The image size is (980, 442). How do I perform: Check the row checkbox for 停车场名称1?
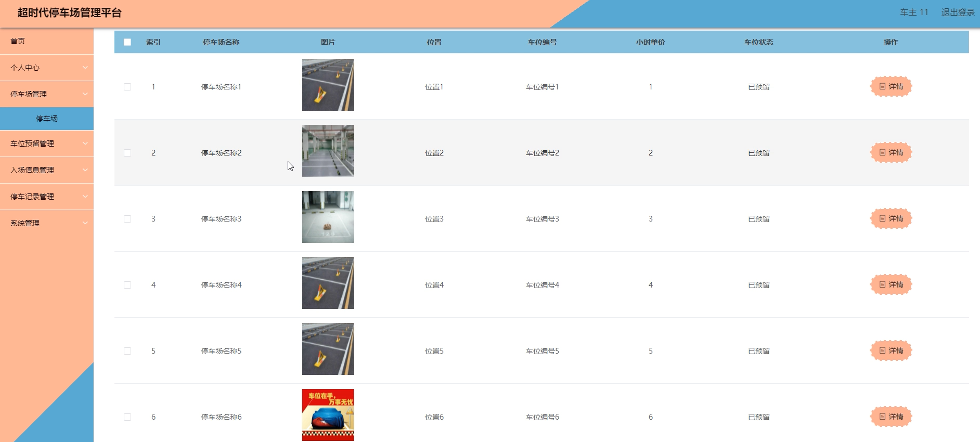[x=127, y=87]
